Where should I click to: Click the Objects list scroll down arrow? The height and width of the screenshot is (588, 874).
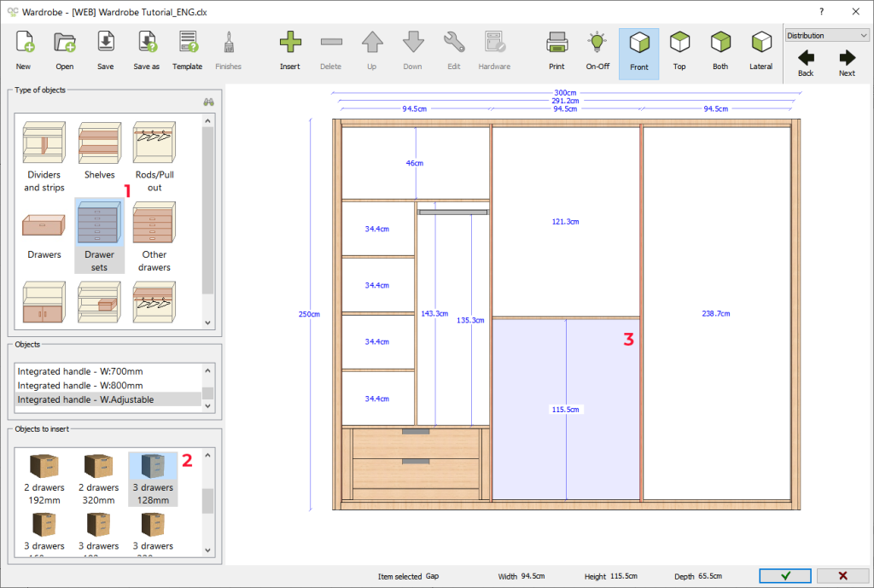(208, 405)
